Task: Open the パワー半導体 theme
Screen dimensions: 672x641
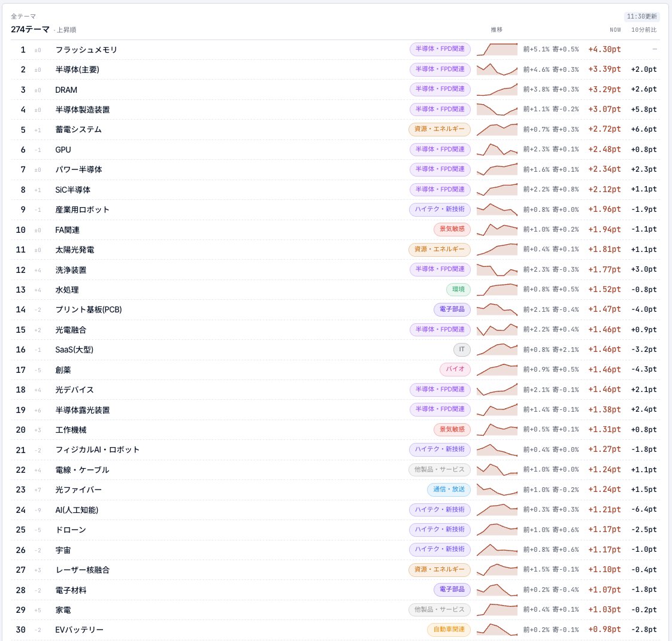Action: tap(78, 169)
